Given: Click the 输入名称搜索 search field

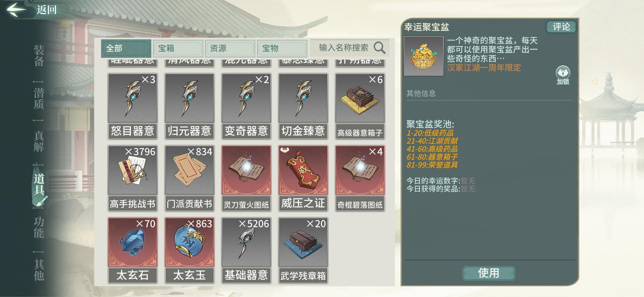Looking at the screenshot, I should point(350,48).
